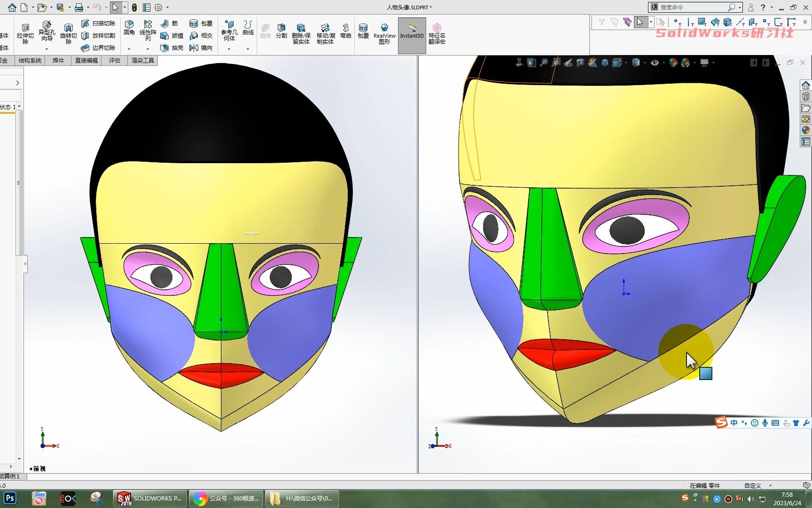Save the part with the Save icon
Viewport: 812px width, 508px height.
click(x=60, y=7)
